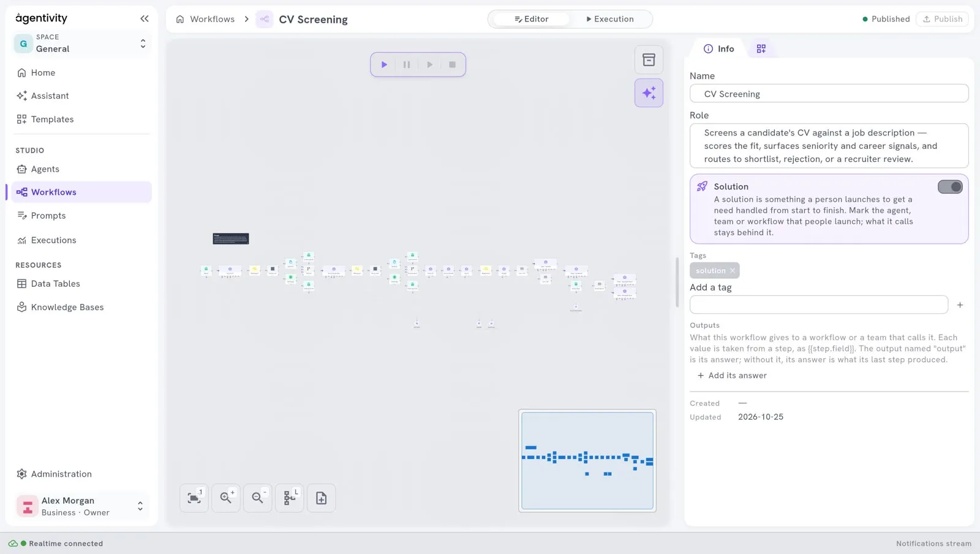The image size is (980, 554).
Task: Zoom in on the canvas
Action: pos(226,498)
